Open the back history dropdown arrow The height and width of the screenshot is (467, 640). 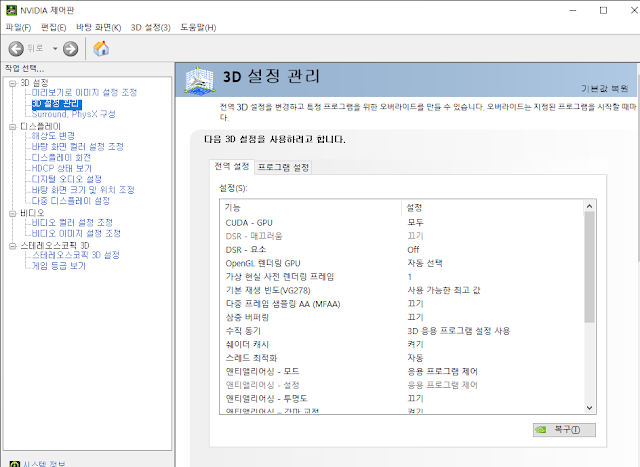(55, 49)
